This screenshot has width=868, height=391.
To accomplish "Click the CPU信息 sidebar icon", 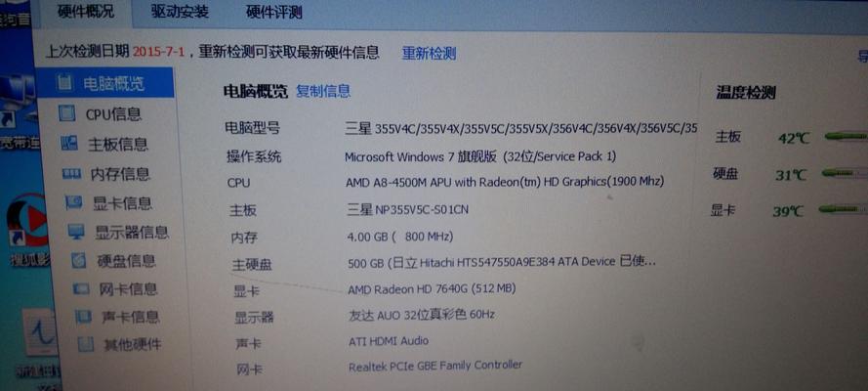I will click(67, 113).
